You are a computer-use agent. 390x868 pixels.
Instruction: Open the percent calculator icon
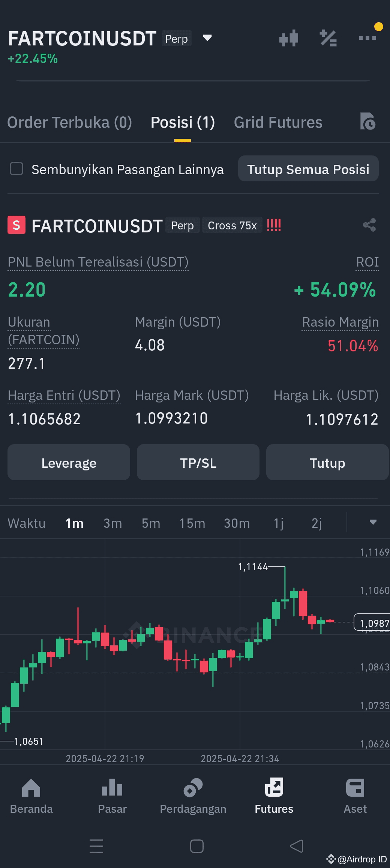[x=328, y=38]
